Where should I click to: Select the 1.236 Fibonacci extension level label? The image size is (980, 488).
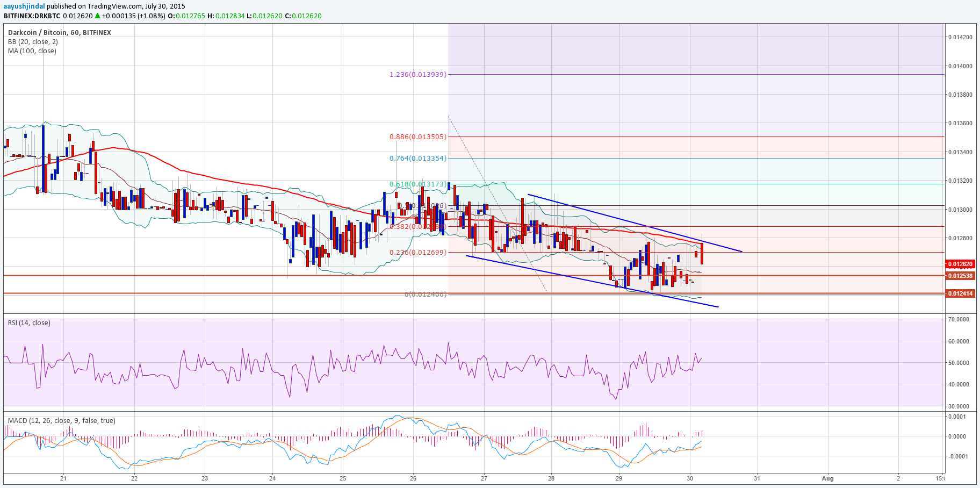pos(418,74)
